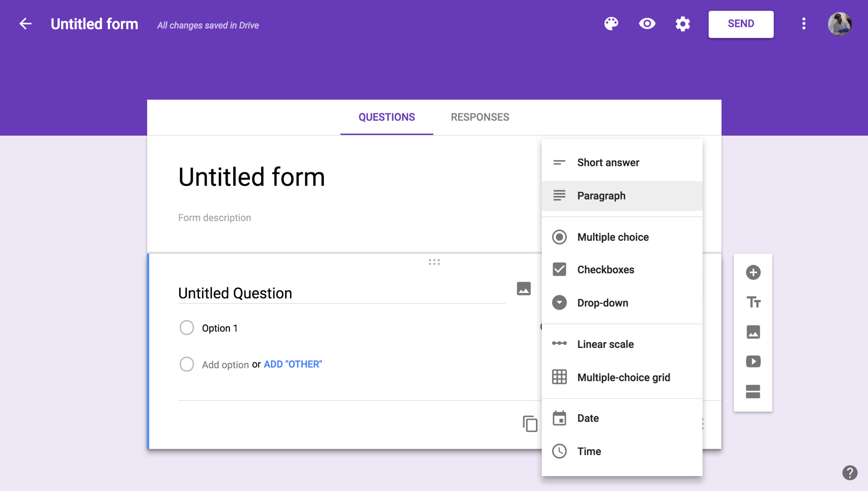This screenshot has width=868, height=491.
Task: Switch to the Responses tab
Action: tap(480, 117)
